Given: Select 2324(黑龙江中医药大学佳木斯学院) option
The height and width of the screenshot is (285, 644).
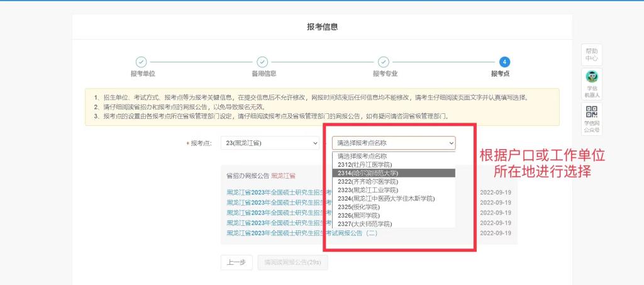Looking at the screenshot, I should coord(386,198).
